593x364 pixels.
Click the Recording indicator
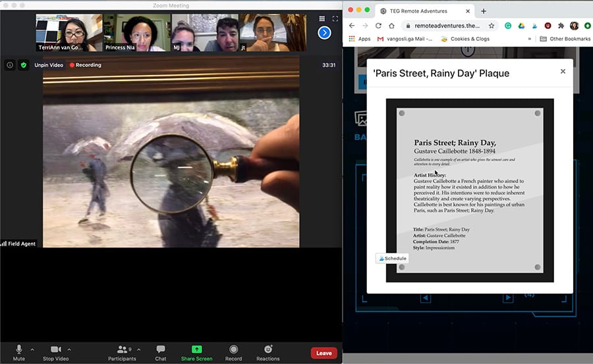click(x=86, y=65)
